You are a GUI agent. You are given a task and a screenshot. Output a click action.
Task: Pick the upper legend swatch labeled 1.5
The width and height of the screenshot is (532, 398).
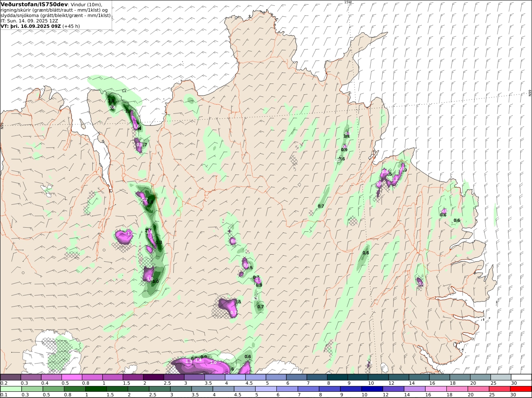133,377
